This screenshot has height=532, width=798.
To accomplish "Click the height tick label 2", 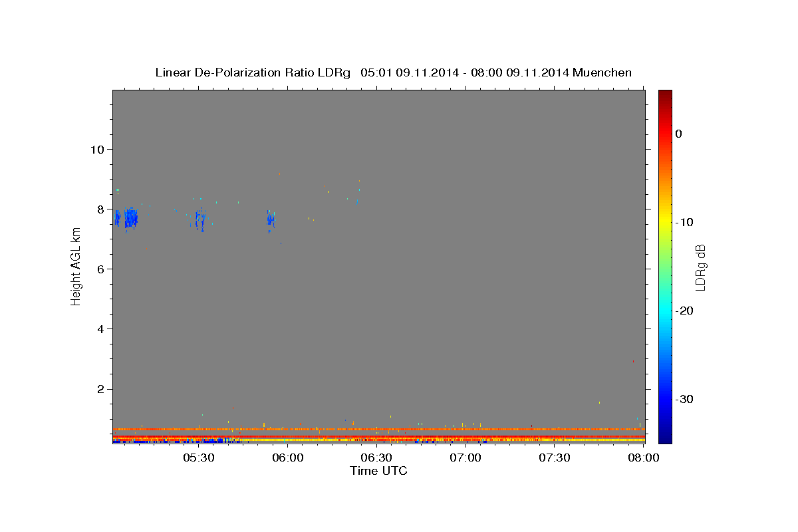I will point(100,389).
